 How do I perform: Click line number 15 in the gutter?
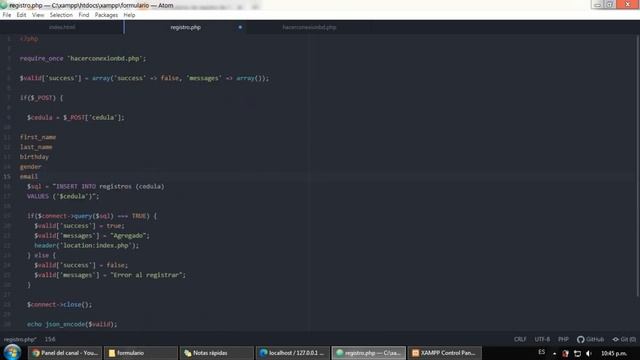click(x=7, y=177)
